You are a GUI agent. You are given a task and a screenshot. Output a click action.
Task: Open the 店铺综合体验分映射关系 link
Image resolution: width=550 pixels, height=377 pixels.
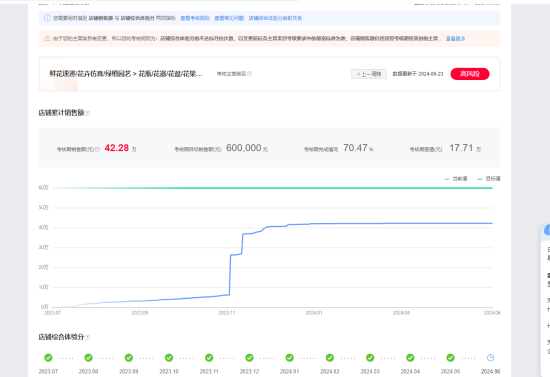coord(275,18)
